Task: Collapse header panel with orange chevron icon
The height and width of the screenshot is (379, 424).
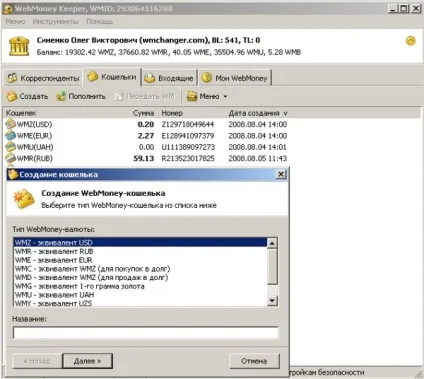Action: pos(410,41)
